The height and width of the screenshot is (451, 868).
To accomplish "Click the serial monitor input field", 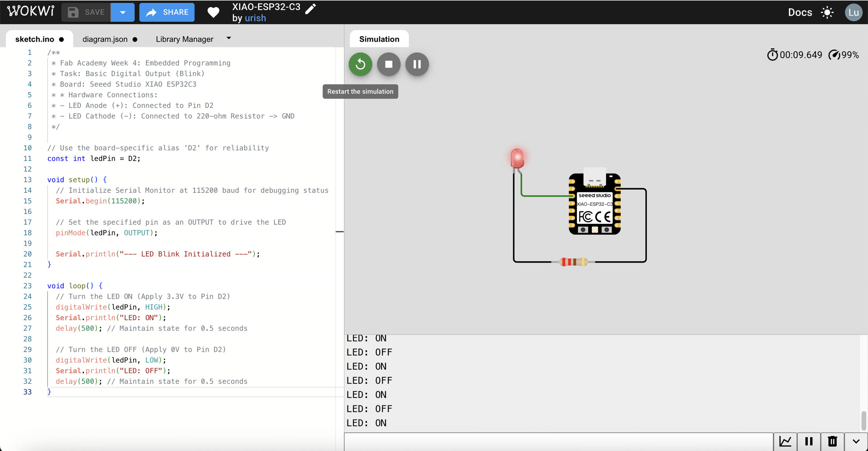I will point(559,442).
